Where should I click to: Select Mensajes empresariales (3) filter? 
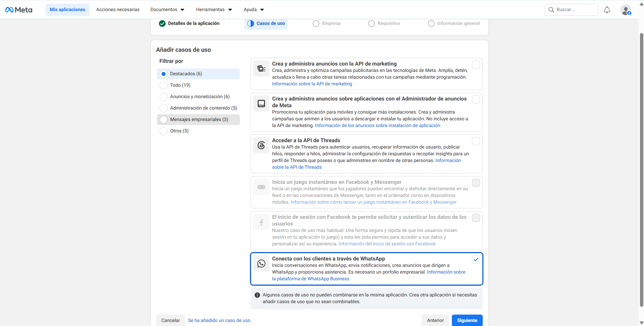tap(198, 120)
